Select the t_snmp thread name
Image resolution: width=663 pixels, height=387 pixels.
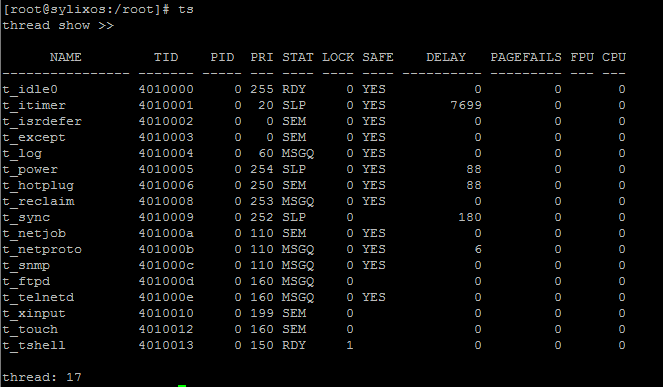26,266
